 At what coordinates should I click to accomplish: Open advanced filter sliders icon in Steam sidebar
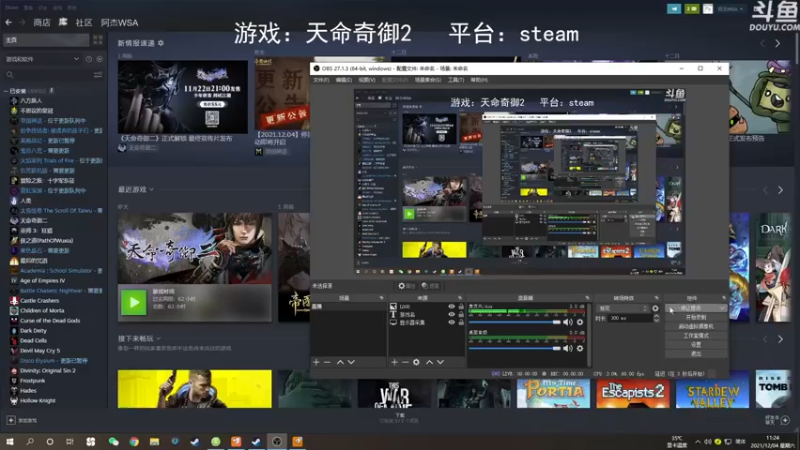pyautogui.click(x=98, y=75)
